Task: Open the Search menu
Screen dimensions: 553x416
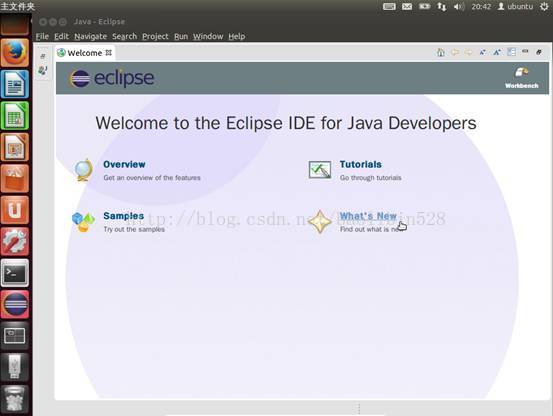Action: click(124, 36)
